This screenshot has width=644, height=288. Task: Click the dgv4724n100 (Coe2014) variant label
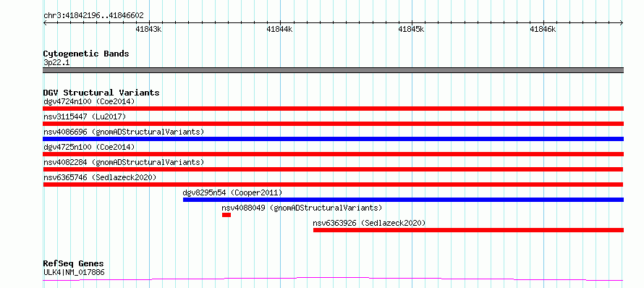[x=89, y=101]
